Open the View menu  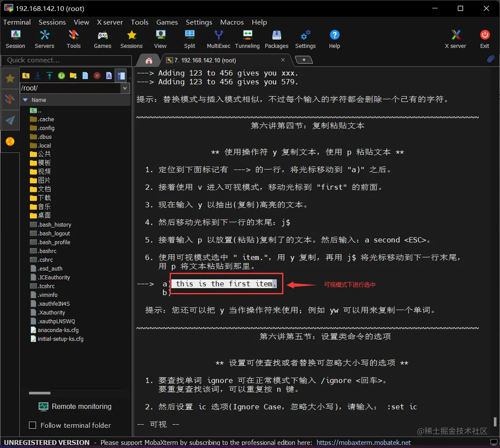click(81, 22)
